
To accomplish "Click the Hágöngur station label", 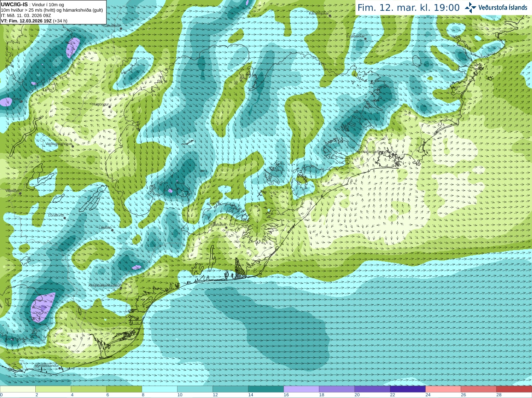I will click(x=100, y=104).
